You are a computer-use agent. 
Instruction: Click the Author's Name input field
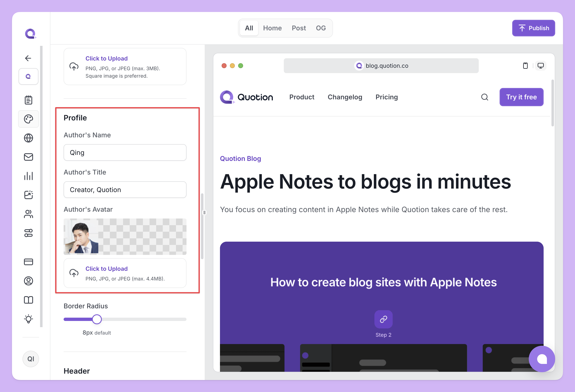click(x=125, y=152)
